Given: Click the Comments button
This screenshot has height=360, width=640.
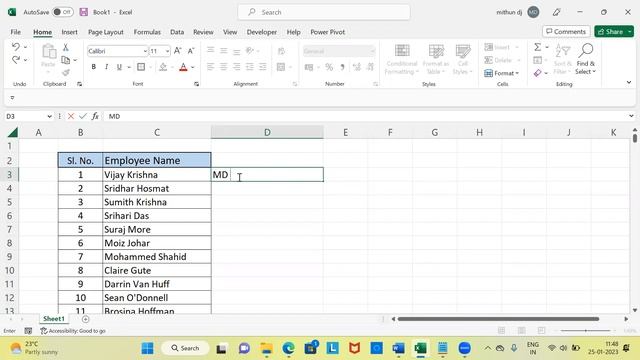Looking at the screenshot, I should [x=566, y=31].
